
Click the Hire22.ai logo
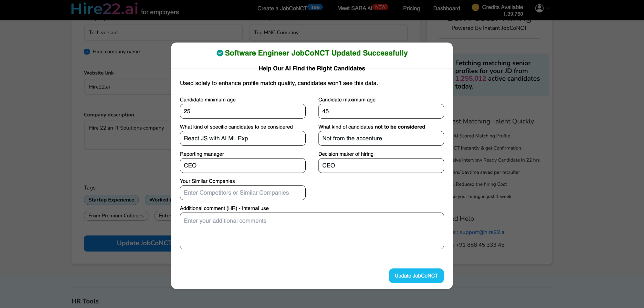(104, 9)
